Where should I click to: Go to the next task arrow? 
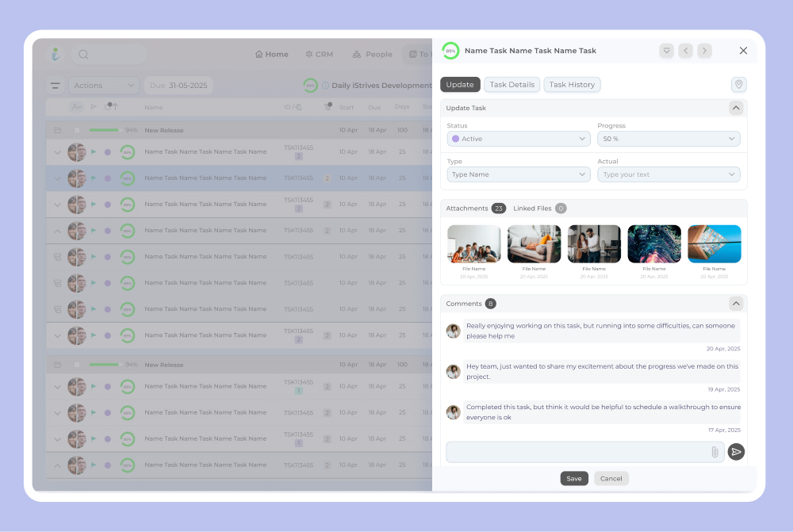(704, 51)
